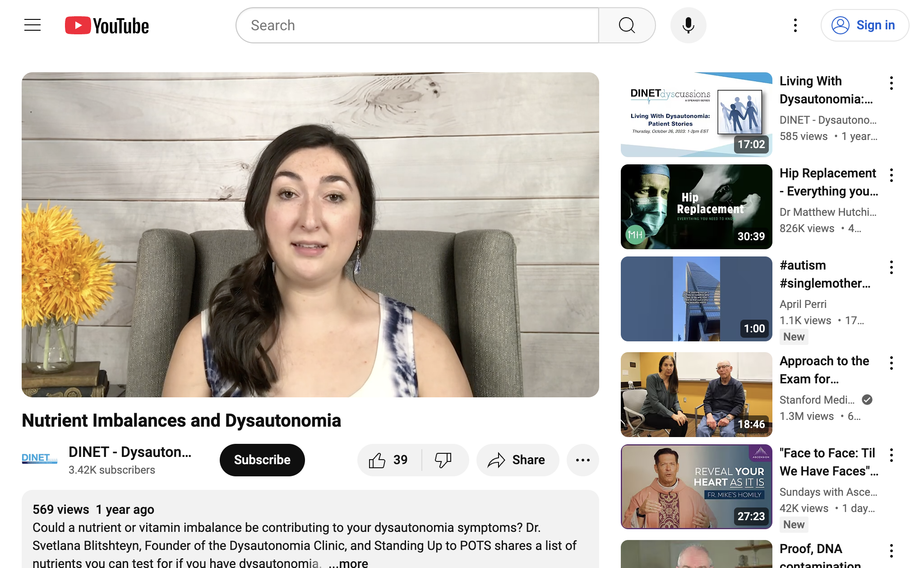
Task: Open the DINET - Dysauton... channel name
Action: coord(130,452)
